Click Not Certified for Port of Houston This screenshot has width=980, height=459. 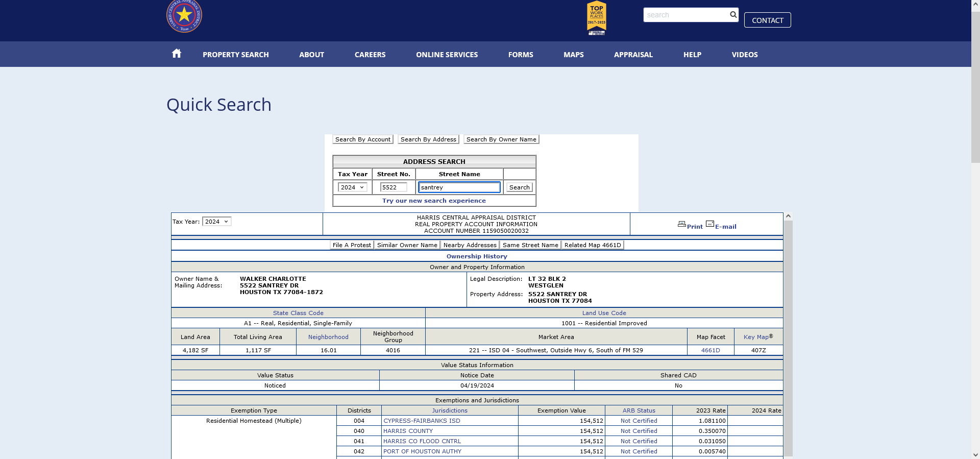coord(639,451)
